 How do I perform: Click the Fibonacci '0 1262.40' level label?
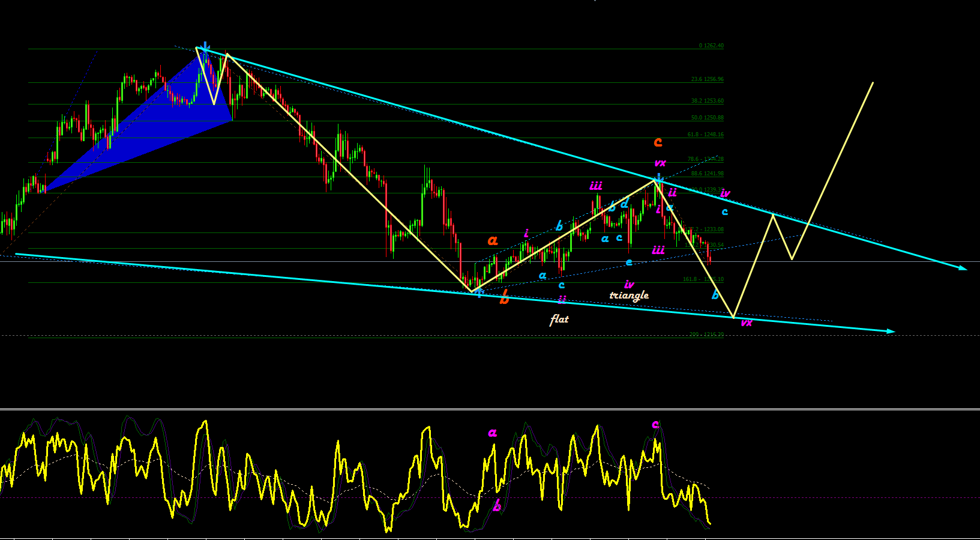coord(711,46)
